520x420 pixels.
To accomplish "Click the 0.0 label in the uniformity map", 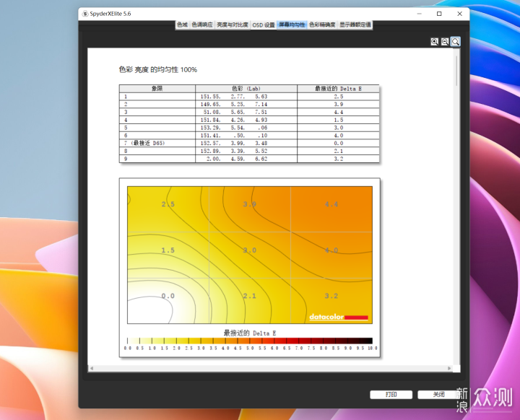I will (x=168, y=296).
